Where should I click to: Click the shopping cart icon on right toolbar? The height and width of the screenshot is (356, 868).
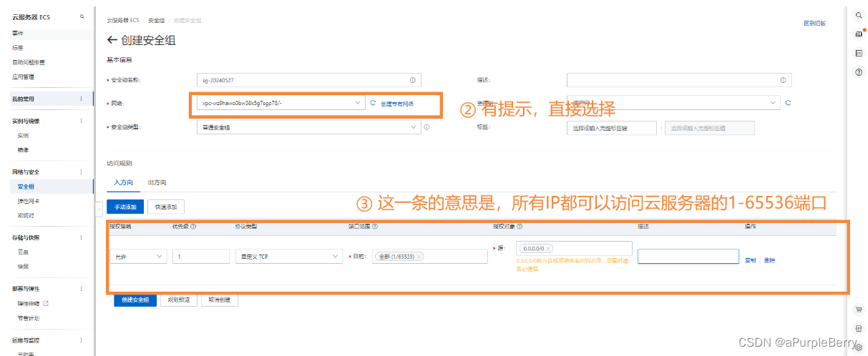[x=859, y=310]
